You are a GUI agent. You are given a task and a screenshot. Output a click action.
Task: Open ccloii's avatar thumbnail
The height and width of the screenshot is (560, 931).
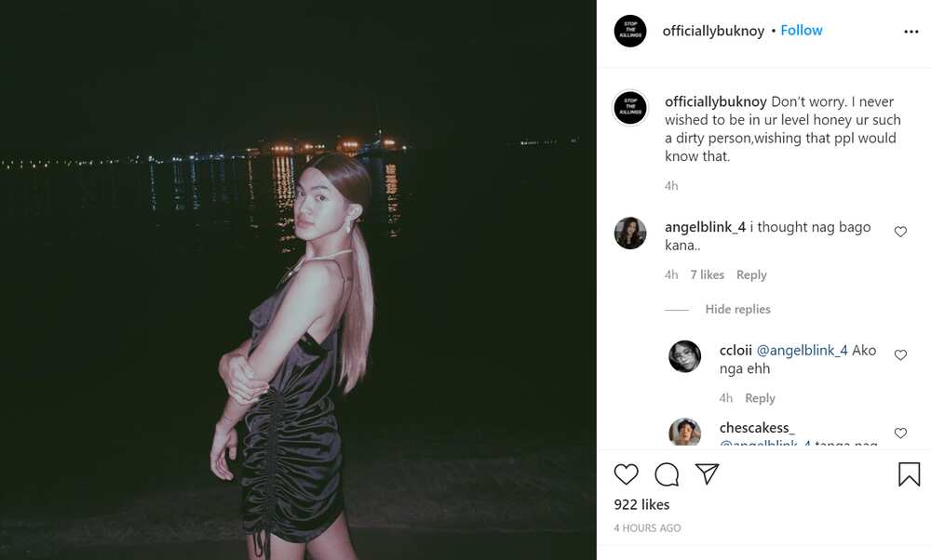(684, 356)
